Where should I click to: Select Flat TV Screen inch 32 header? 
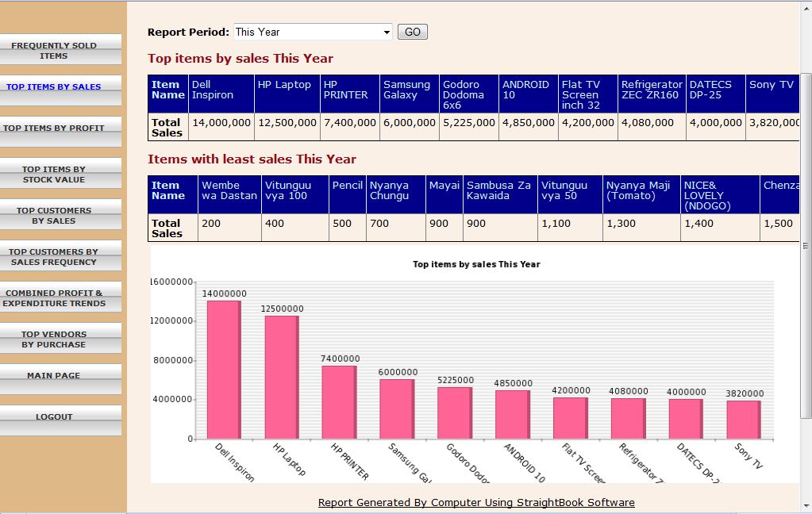click(588, 94)
